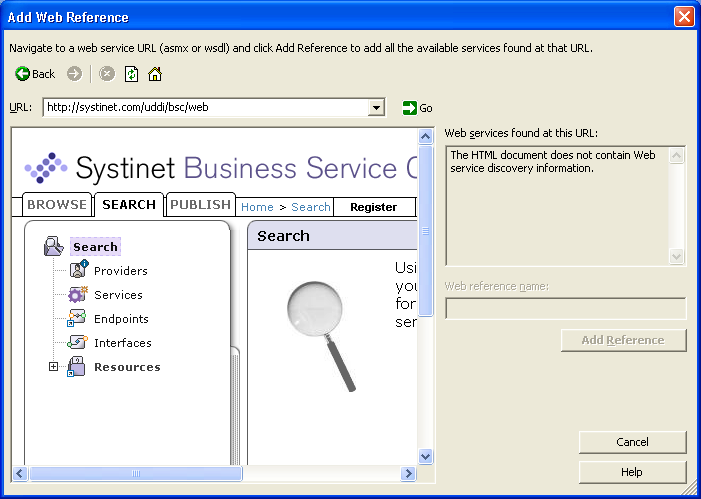This screenshot has height=499, width=701.
Task: Select the SEARCH tab
Action: pos(129,205)
